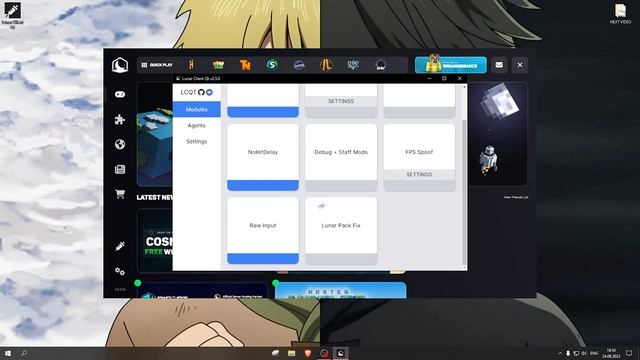Launch Brave browser from the taskbar

tap(308, 353)
